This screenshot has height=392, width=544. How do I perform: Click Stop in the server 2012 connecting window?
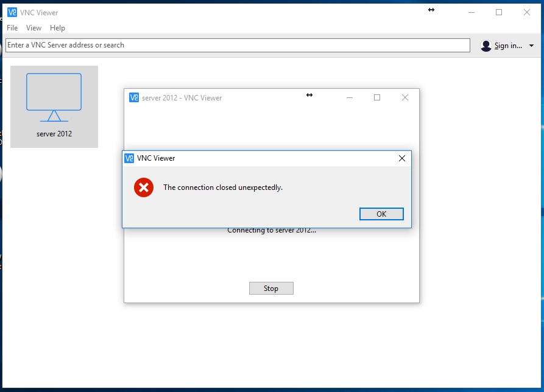pyautogui.click(x=271, y=288)
